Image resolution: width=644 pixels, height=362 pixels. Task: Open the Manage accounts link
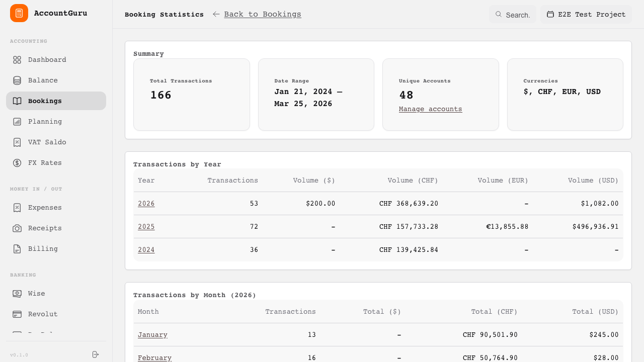pos(430,109)
